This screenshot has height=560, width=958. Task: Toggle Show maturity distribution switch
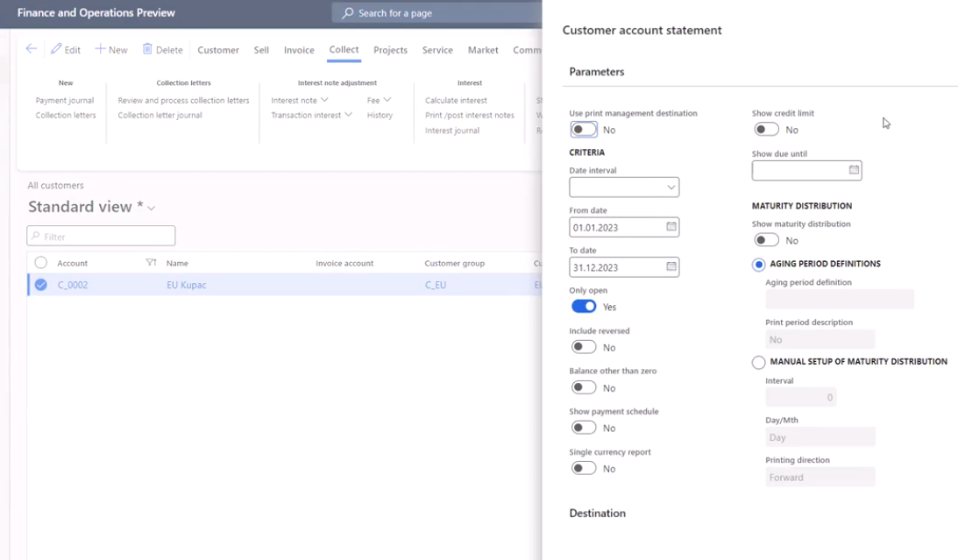click(766, 240)
